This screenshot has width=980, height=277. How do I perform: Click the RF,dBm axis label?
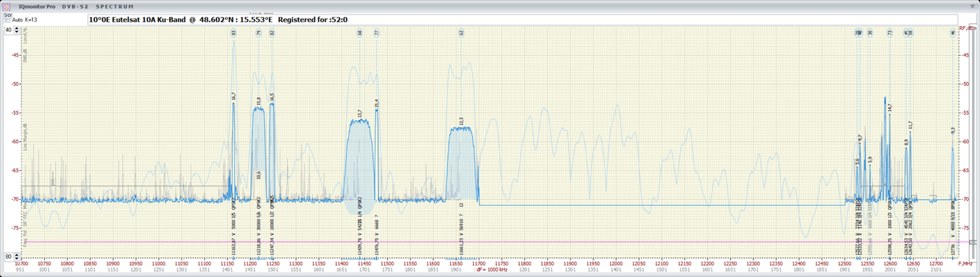coord(968,28)
